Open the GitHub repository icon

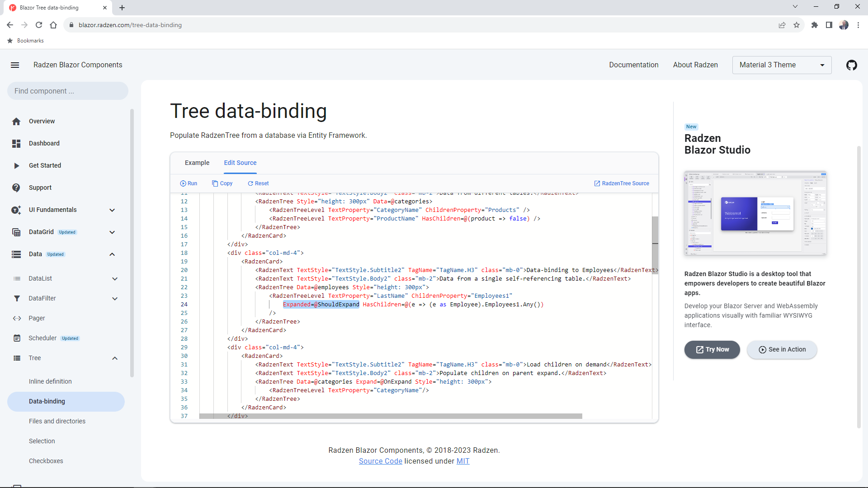click(851, 65)
